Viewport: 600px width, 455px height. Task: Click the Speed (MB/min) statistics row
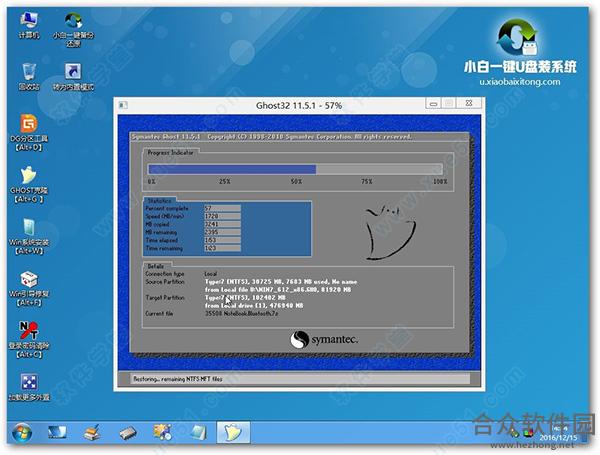coord(193,216)
